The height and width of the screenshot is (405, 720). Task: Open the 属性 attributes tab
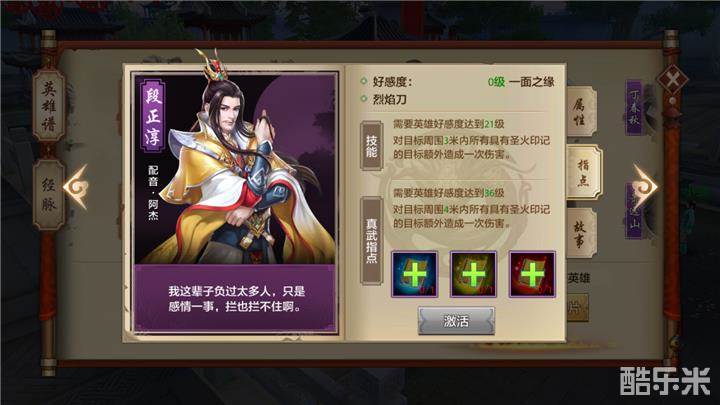coord(580,112)
